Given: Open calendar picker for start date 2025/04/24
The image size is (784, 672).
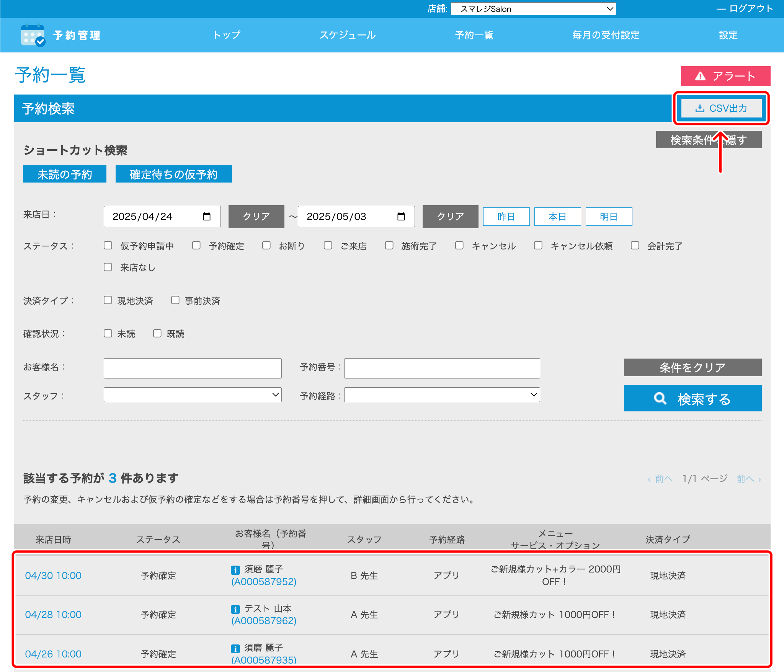Looking at the screenshot, I should 206,217.
